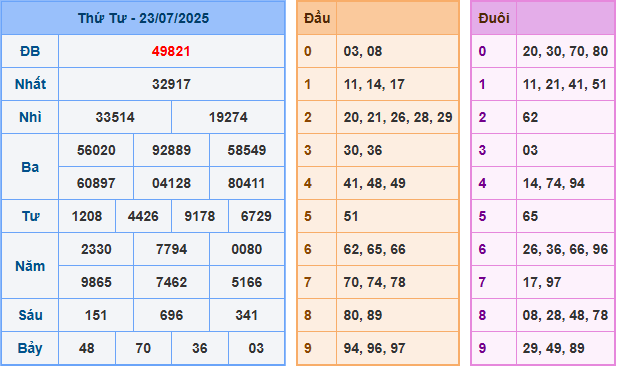Click Đầu row value '11, 14, 17'
This screenshot has width=617, height=366.
tap(374, 84)
